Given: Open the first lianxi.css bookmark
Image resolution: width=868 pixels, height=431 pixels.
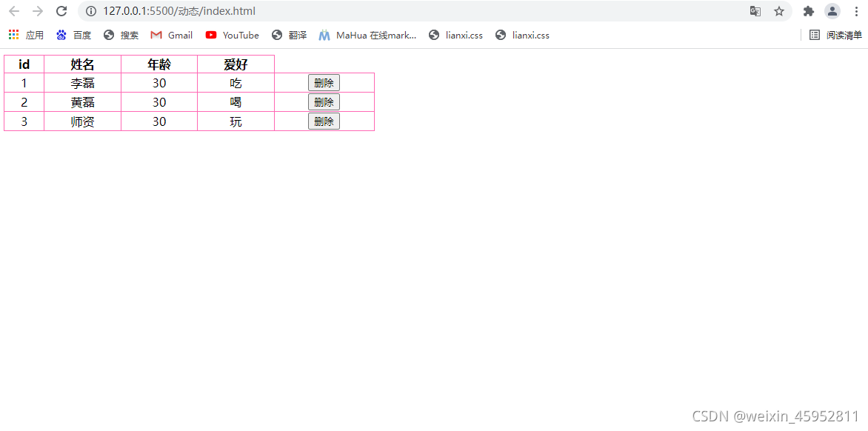Looking at the screenshot, I should click(x=455, y=35).
